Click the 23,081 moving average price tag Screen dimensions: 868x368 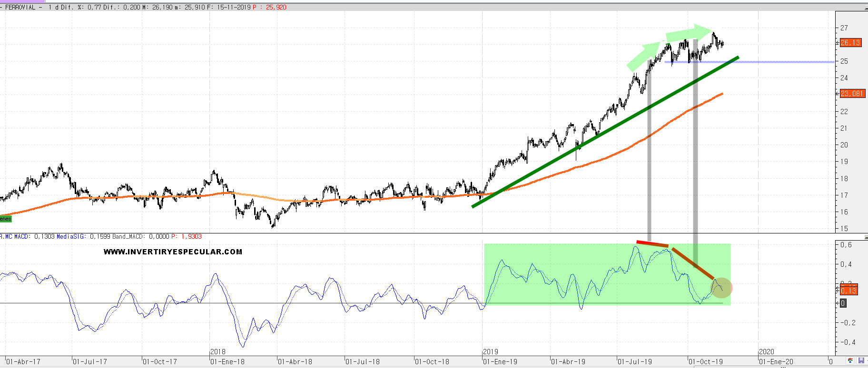click(x=851, y=94)
